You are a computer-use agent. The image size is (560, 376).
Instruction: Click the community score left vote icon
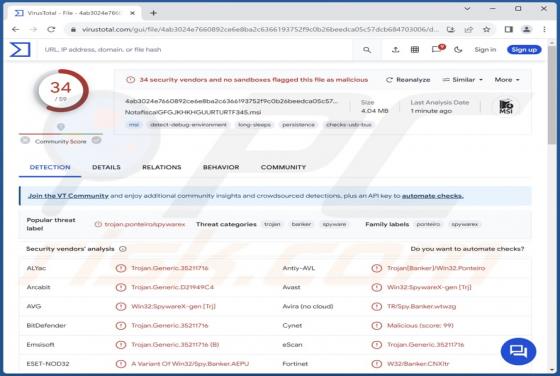25,140
